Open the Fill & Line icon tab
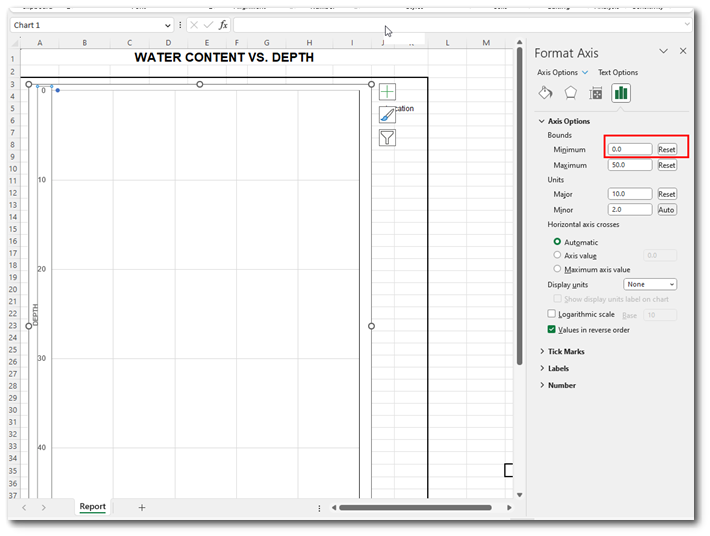This screenshot has width=710, height=536. pyautogui.click(x=545, y=93)
